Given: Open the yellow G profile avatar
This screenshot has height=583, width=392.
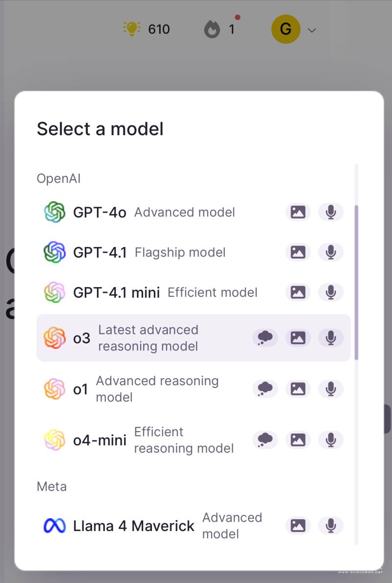Looking at the screenshot, I should tap(286, 29).
